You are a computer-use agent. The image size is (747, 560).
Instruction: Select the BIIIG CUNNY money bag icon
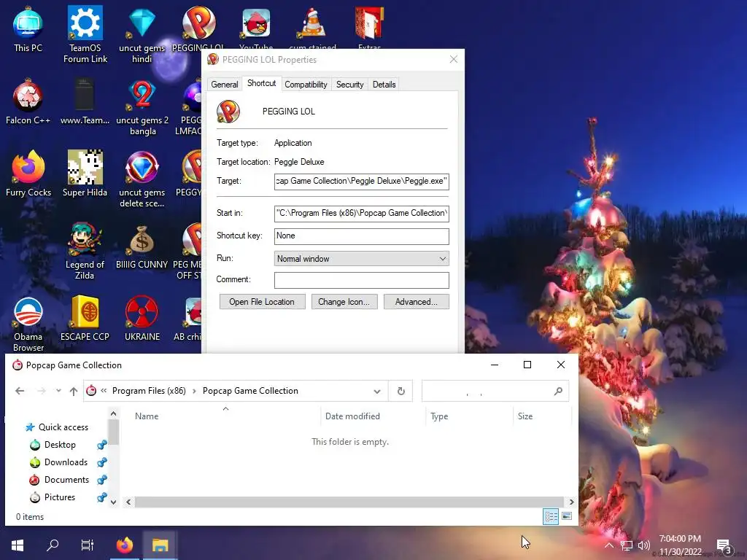[x=142, y=246]
